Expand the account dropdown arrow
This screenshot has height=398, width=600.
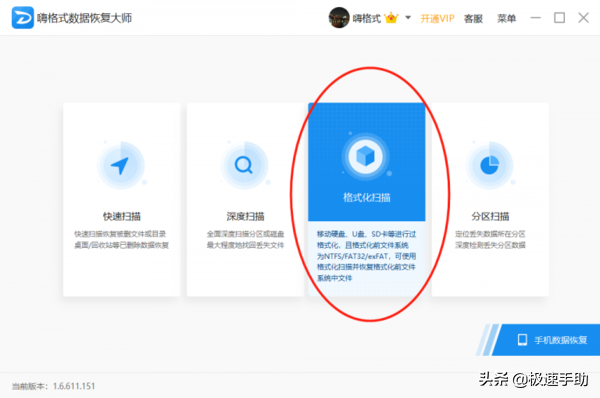tap(408, 17)
